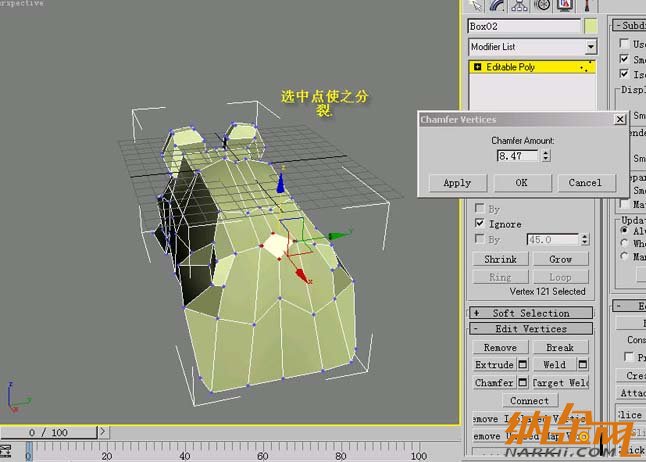Open the Hierarchy command panel tab
This screenshot has width=646, height=462.
pos(521,6)
